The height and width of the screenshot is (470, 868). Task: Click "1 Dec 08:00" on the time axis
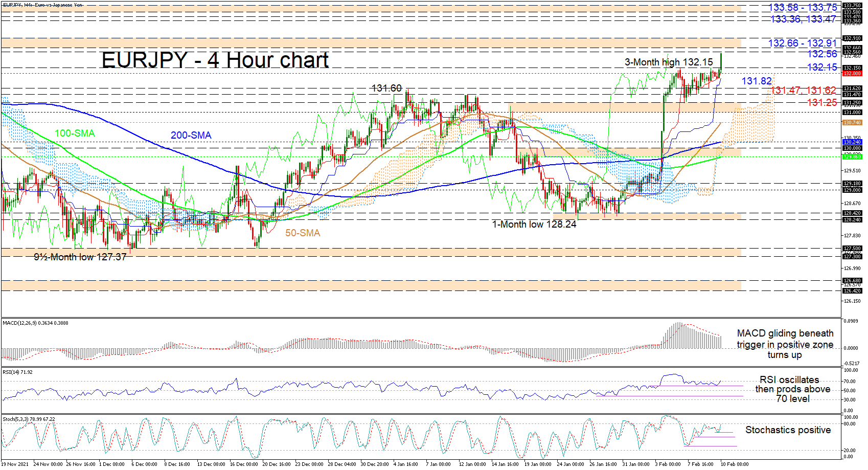pos(112,464)
